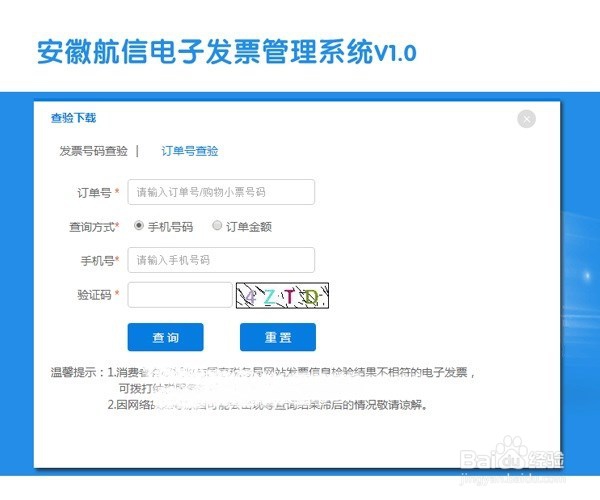Select the 订单金额 radio button
This screenshot has width=600, height=500.
click(217, 225)
